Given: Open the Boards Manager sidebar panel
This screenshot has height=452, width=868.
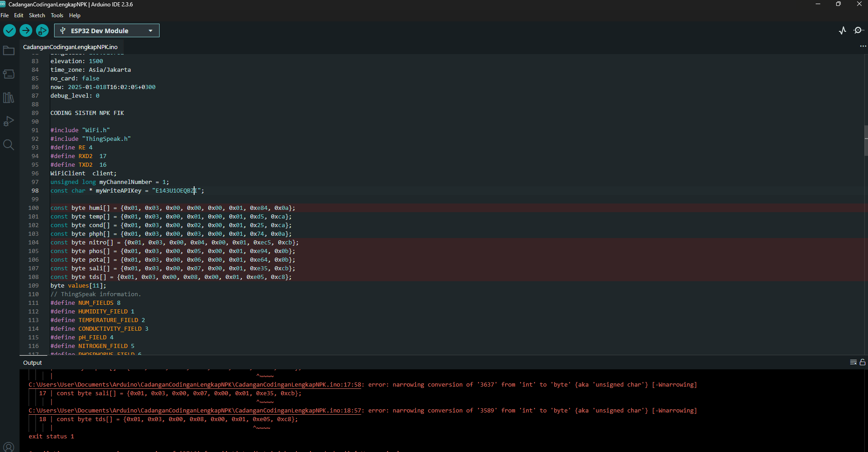Looking at the screenshot, I should 9,74.
